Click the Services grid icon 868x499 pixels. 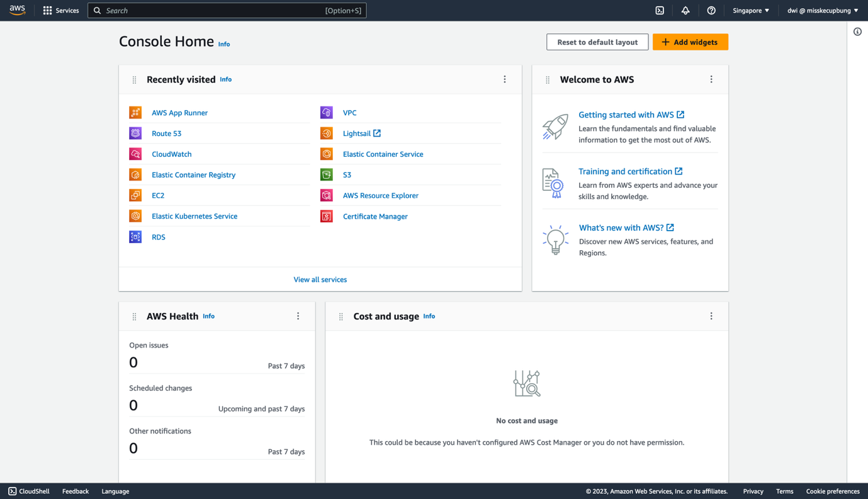pyautogui.click(x=46, y=10)
